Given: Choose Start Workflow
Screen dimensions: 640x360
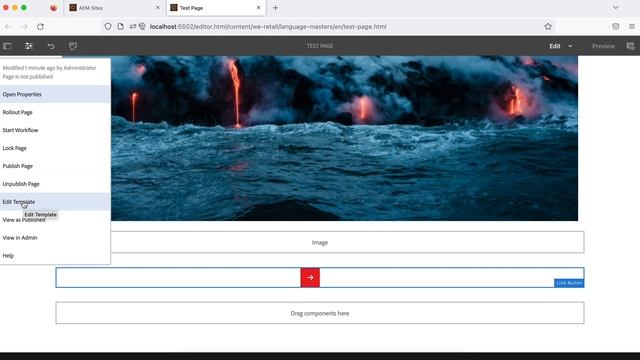Looking at the screenshot, I should click(x=55, y=130).
